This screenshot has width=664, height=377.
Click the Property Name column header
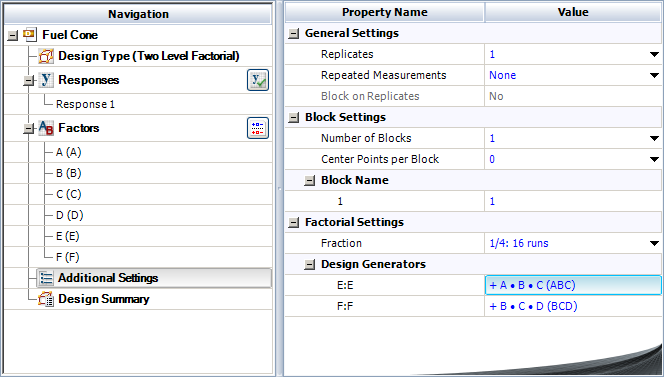click(x=385, y=12)
